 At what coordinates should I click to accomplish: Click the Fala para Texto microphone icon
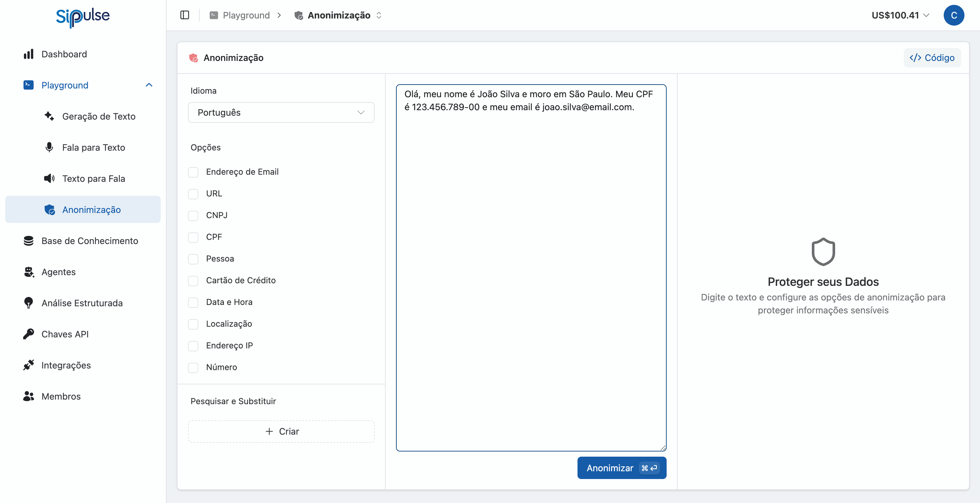tap(49, 147)
